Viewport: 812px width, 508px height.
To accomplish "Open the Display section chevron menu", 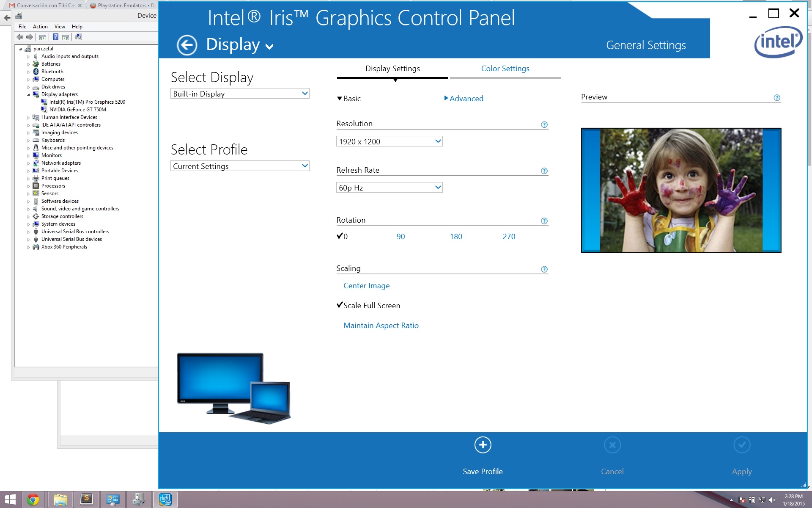I will pyautogui.click(x=269, y=47).
